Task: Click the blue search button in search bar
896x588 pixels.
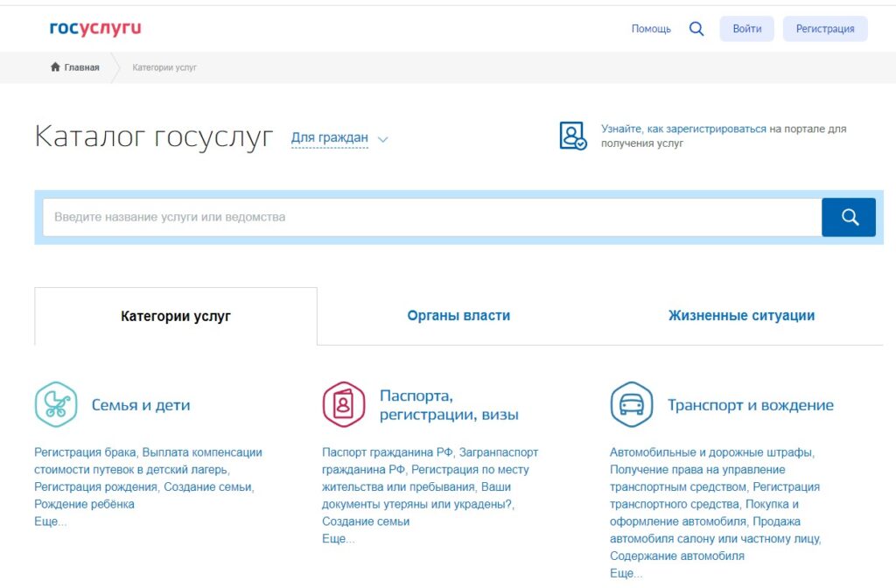Action: click(848, 217)
